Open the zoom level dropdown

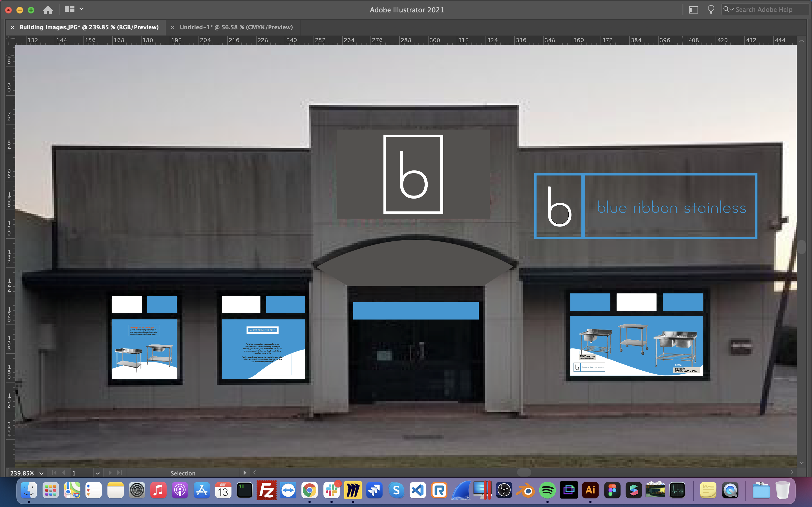pos(41,473)
